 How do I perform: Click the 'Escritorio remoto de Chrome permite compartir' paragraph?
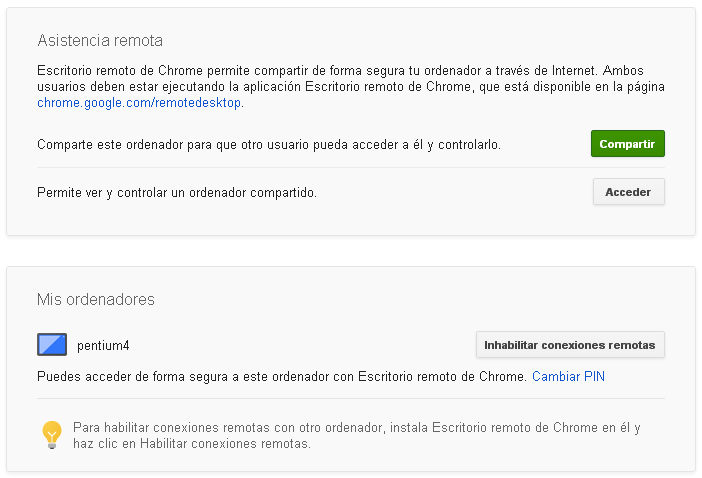(351, 86)
